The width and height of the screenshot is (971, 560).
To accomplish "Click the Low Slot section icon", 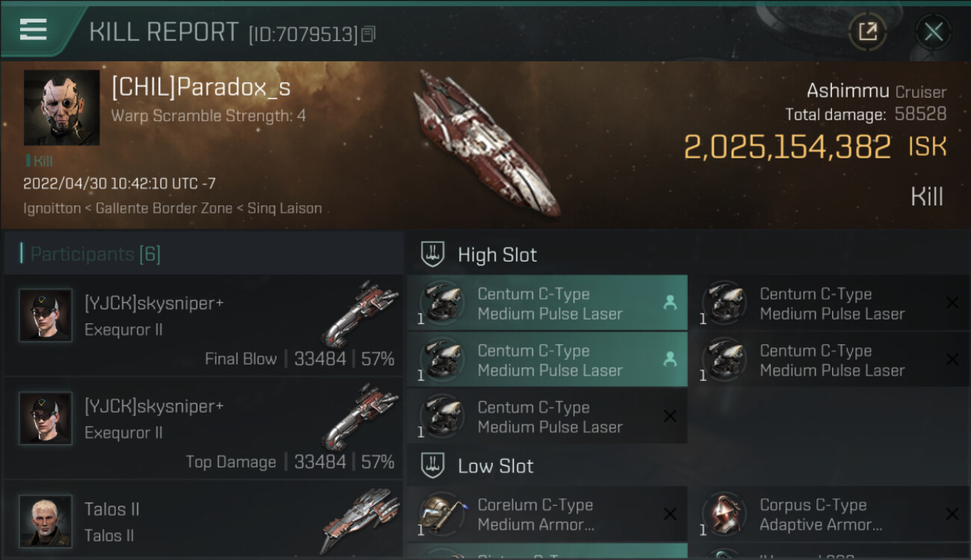I will (433, 467).
